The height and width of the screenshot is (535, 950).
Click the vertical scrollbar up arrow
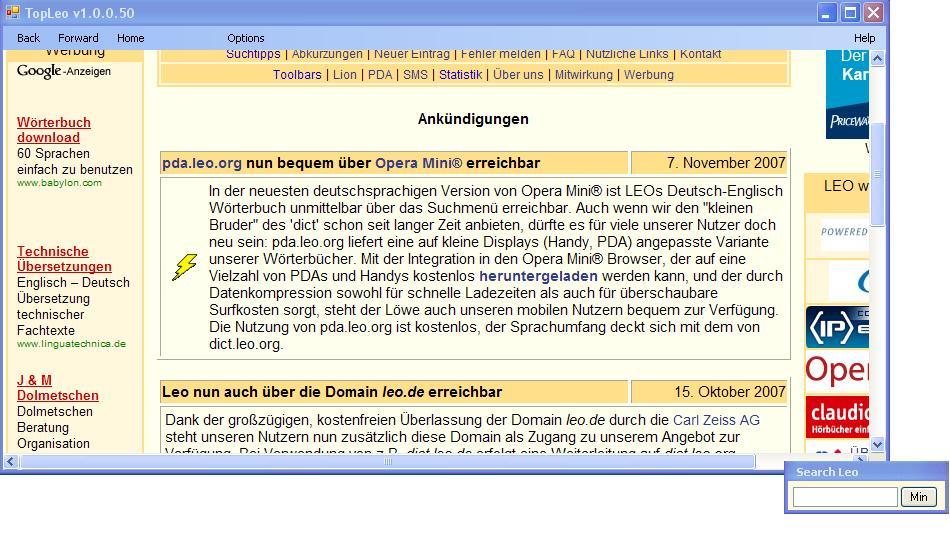tap(877, 58)
